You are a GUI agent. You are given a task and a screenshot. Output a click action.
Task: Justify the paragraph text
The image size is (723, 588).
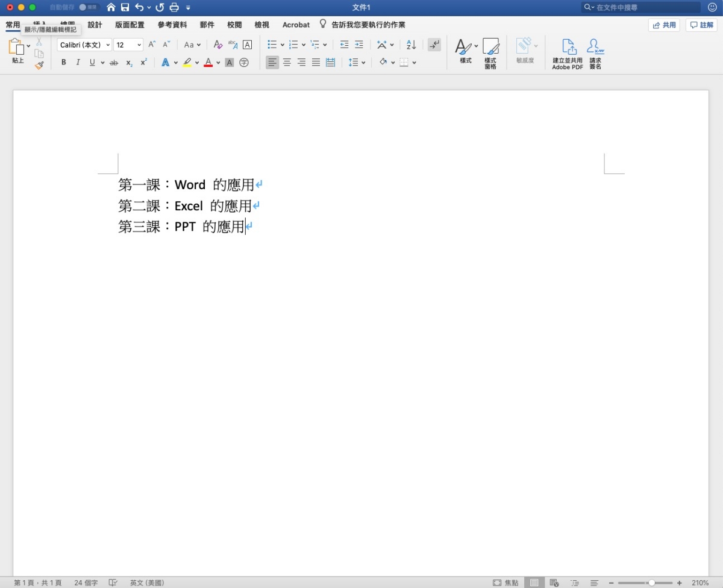tap(316, 63)
